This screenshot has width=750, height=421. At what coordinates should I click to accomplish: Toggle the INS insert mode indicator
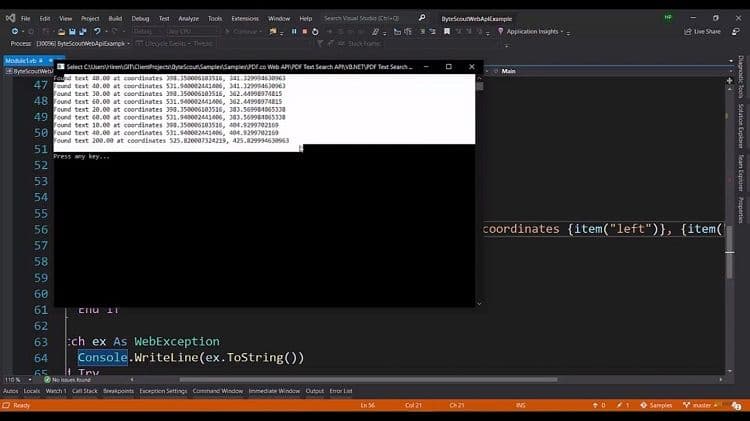(x=520, y=405)
